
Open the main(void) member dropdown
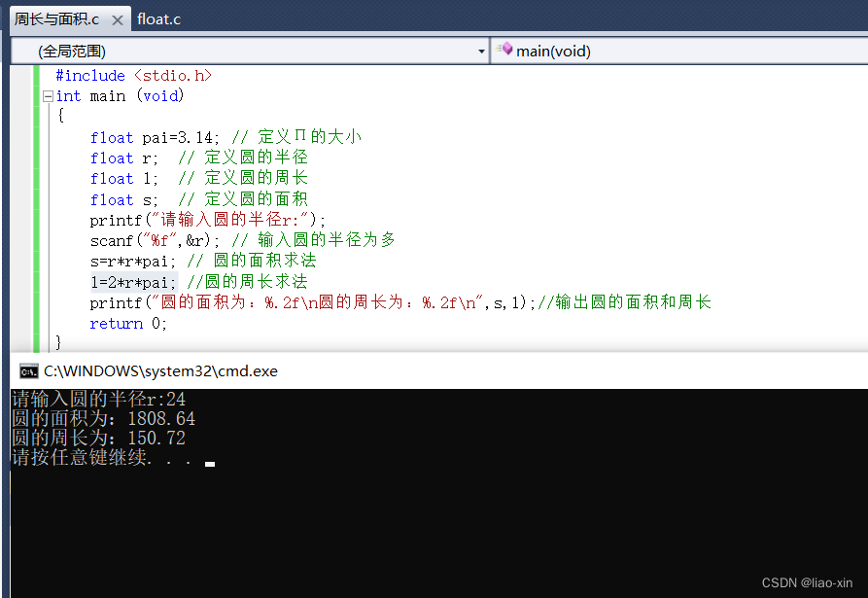[x=680, y=51]
